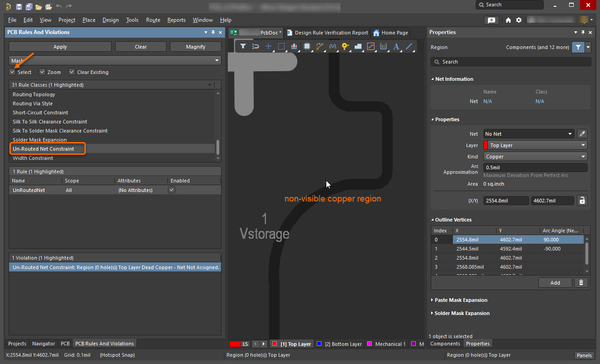Open settings via the gear icon
The height and width of the screenshot is (364, 600).
pyautogui.click(x=519, y=20)
